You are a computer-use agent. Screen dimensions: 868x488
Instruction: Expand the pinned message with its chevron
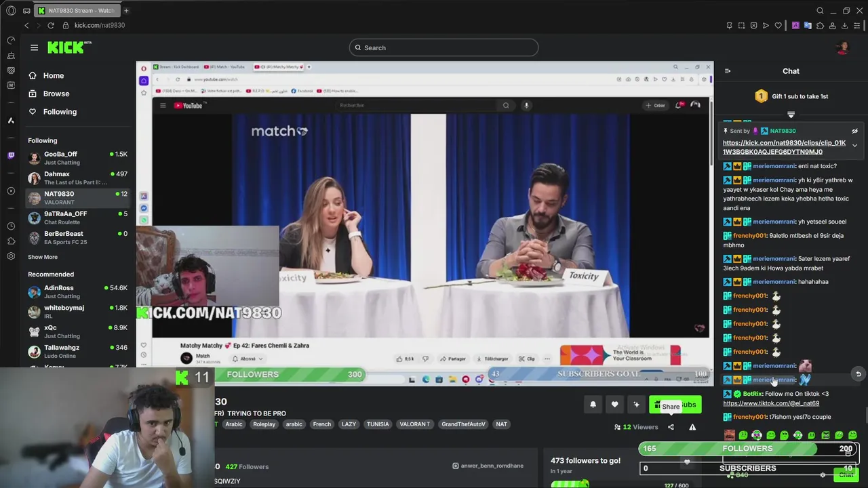coord(854,146)
